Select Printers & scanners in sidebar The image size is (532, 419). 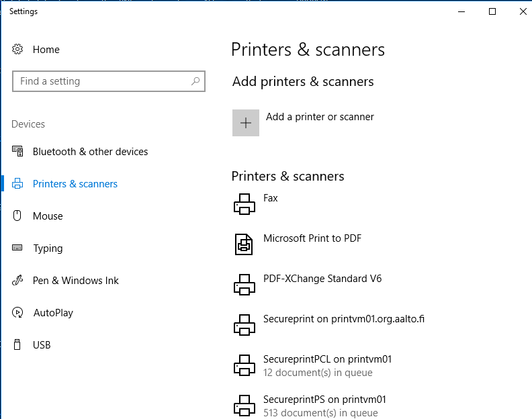point(75,184)
